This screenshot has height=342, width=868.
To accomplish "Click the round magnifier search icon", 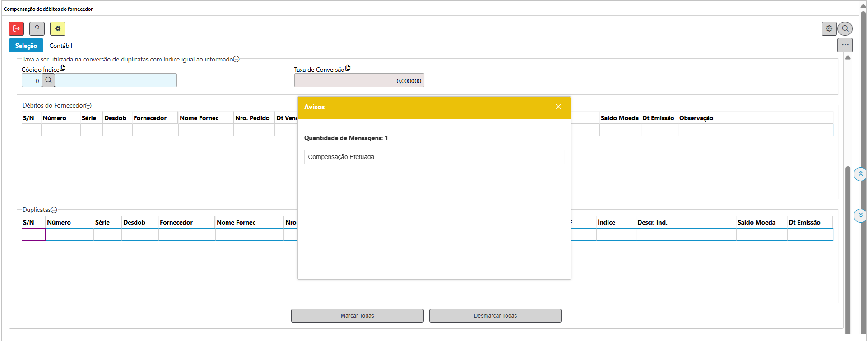I will [845, 28].
